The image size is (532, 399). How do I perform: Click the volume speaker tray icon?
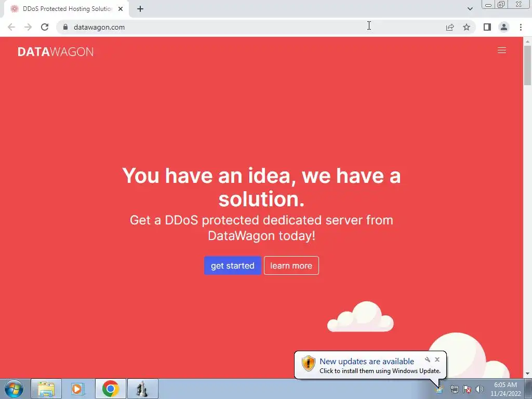pos(480,389)
